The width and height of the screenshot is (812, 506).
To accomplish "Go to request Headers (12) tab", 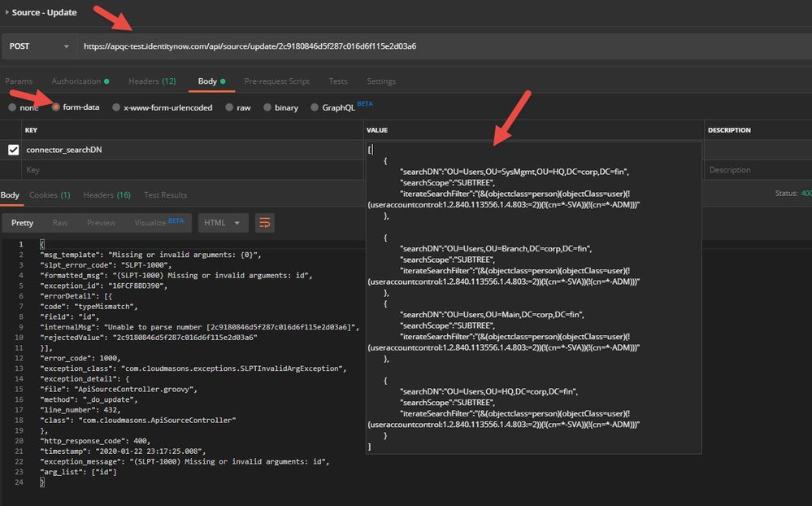I will click(152, 81).
